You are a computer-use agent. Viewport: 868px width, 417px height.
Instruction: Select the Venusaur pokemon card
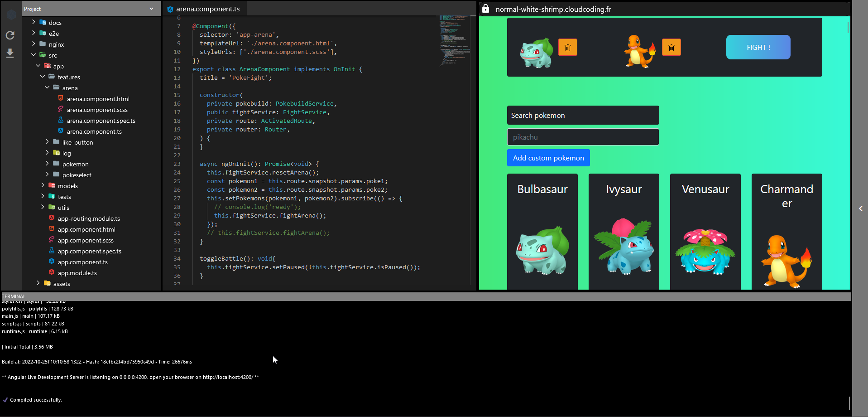(x=705, y=231)
